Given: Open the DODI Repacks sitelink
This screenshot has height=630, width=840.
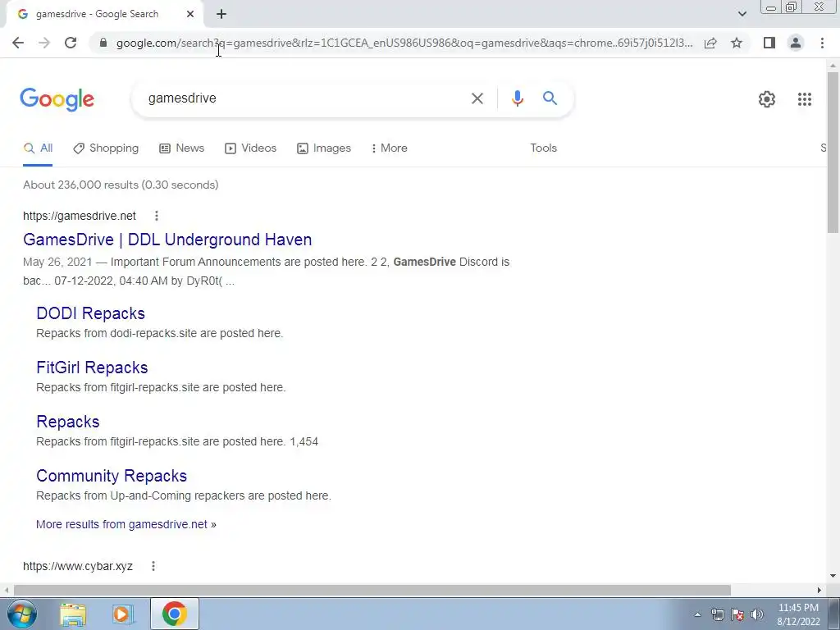Looking at the screenshot, I should click(x=90, y=313).
